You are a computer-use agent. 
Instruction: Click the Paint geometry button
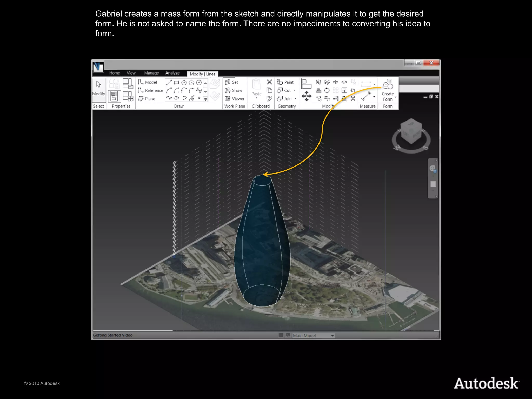(285, 82)
